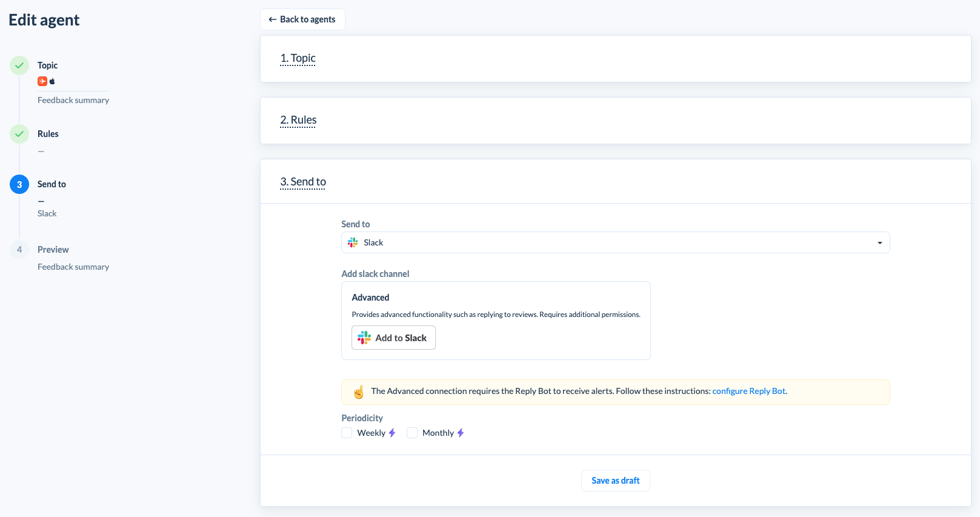Click the Apple logo icon under Topic

point(52,81)
